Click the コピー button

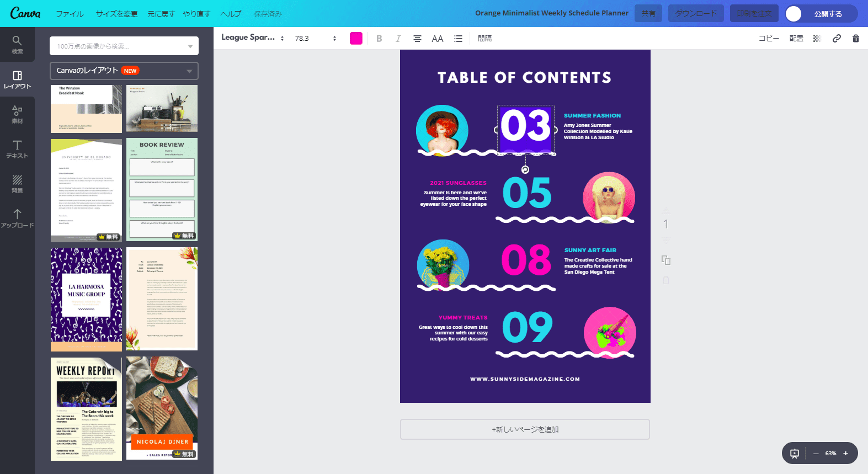769,39
